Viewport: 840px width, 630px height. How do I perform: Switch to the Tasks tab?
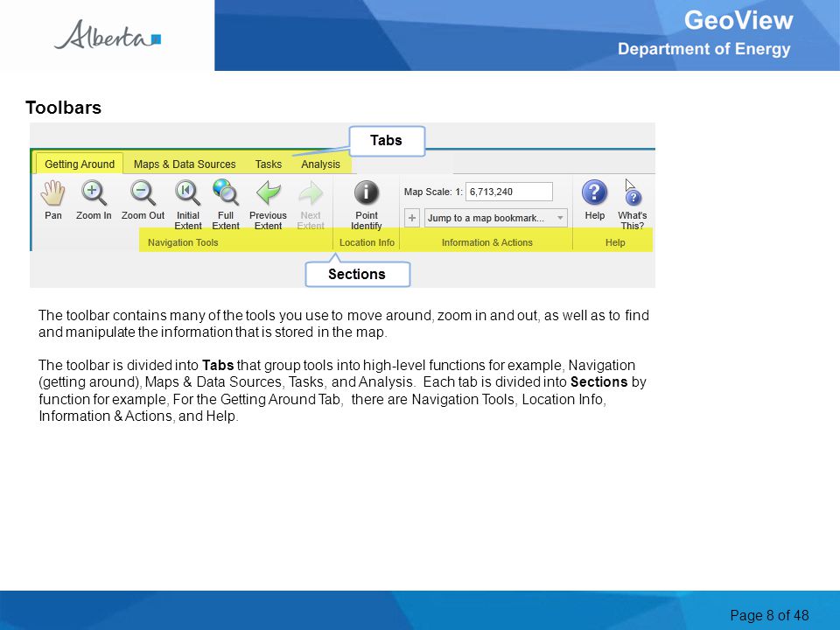pos(269,164)
